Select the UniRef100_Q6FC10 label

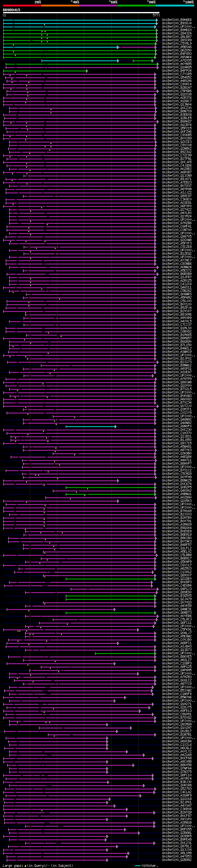177,775
